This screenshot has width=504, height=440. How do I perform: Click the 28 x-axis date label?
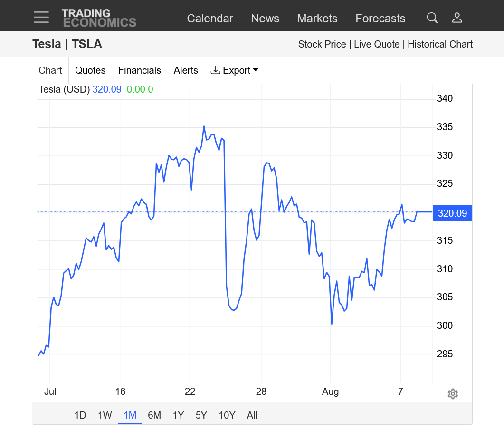(x=261, y=392)
